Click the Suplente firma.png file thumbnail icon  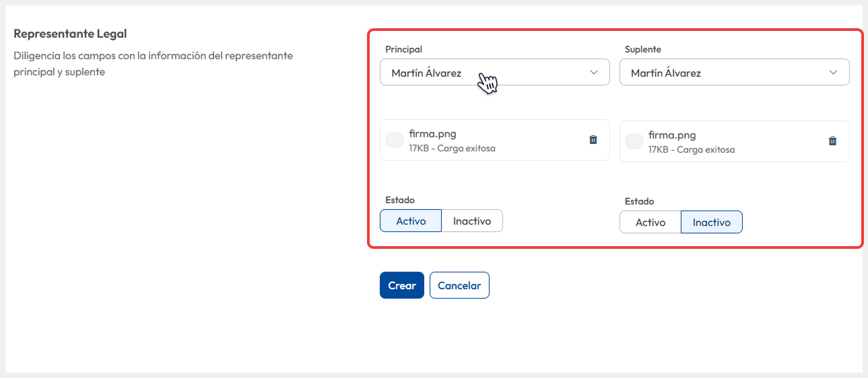pos(634,141)
